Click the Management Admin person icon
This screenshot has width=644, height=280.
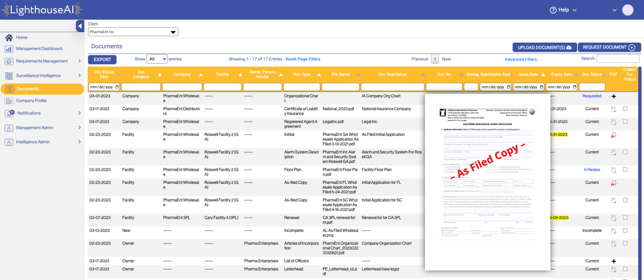pyautogui.click(x=9, y=128)
